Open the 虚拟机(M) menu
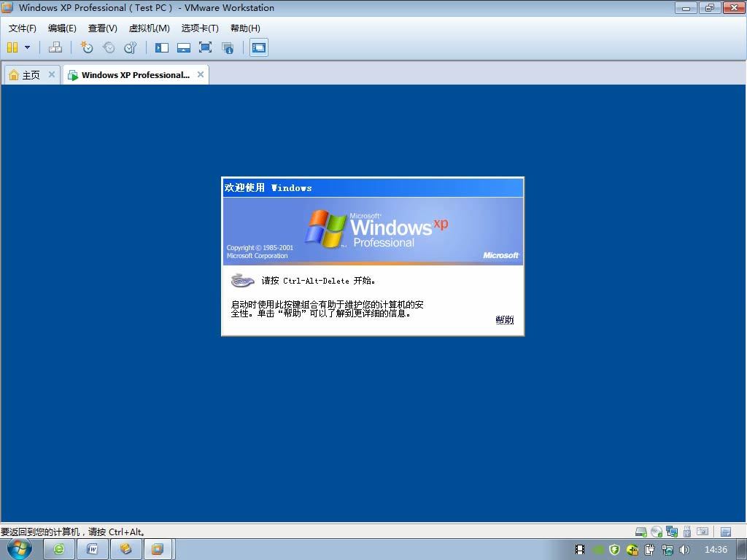Screen dimensions: 747x560 (x=149, y=28)
